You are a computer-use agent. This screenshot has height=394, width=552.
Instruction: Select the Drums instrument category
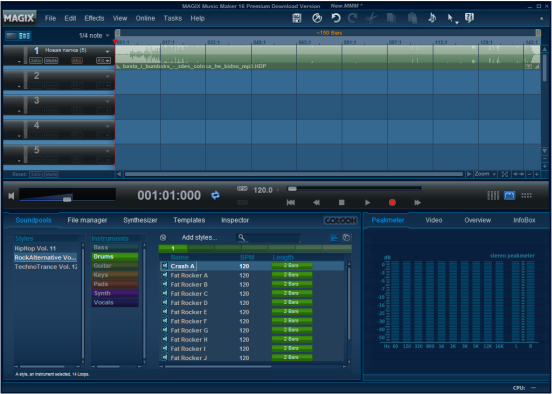pos(115,257)
